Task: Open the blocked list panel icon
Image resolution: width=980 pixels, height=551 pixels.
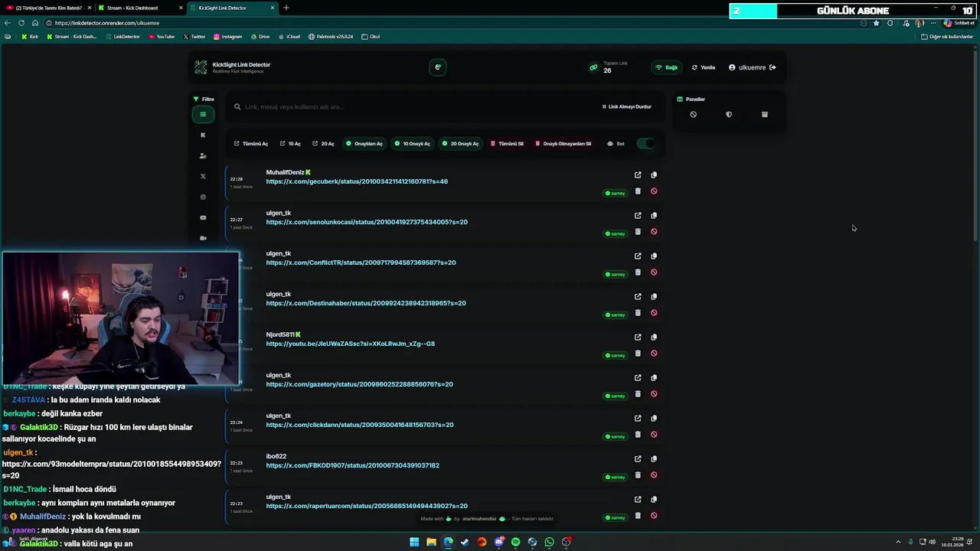Action: (x=693, y=115)
